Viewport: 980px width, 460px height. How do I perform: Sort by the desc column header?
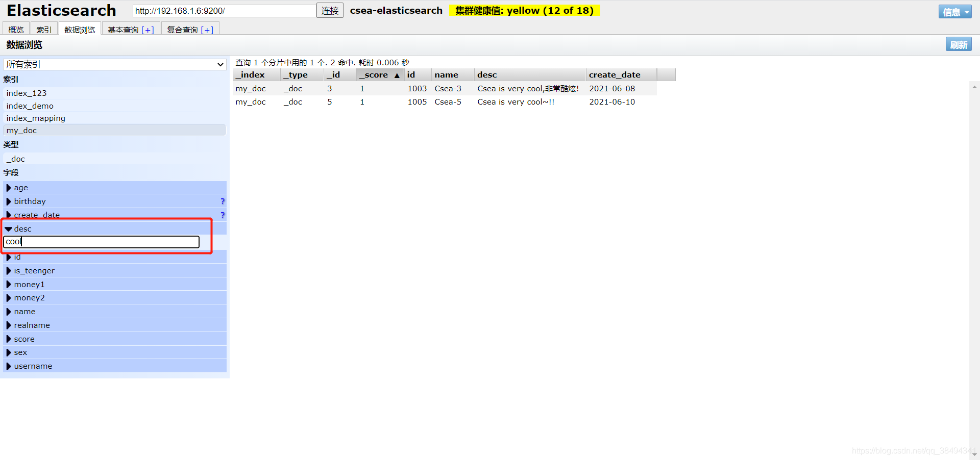click(x=530, y=75)
